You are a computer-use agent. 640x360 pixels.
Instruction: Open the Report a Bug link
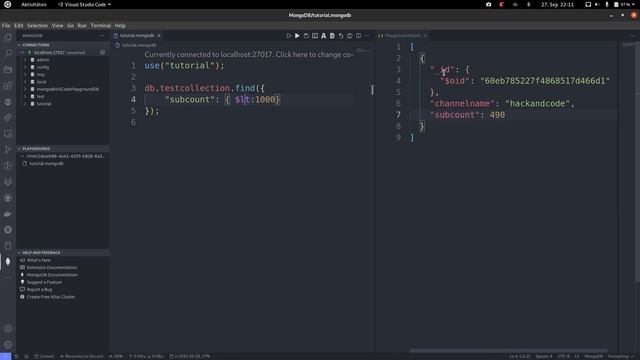pos(39,290)
